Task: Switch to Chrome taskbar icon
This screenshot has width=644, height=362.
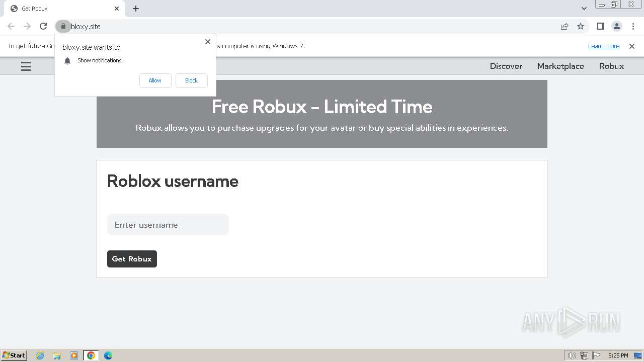Action: click(91, 355)
